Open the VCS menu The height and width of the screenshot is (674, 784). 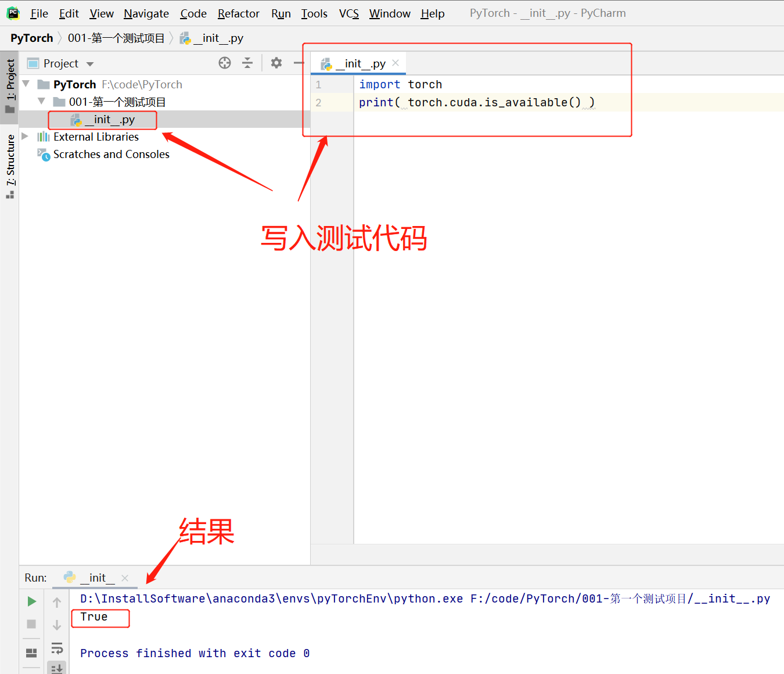click(x=349, y=13)
